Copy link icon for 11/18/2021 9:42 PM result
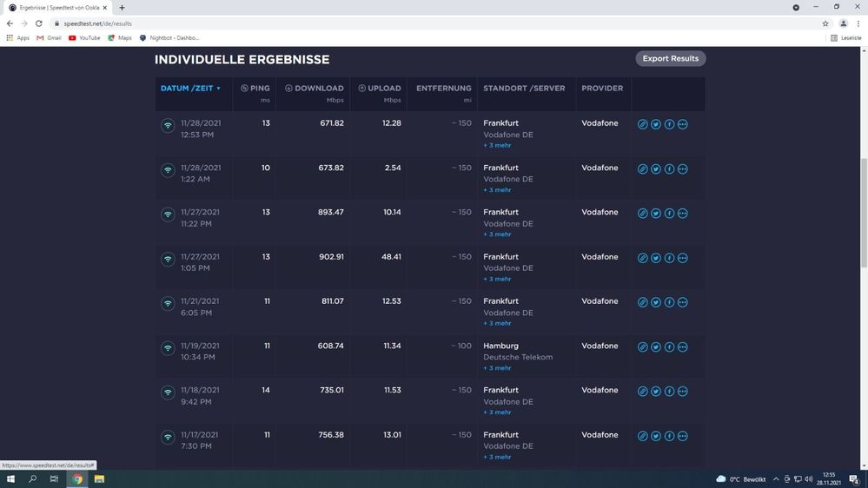Viewport: 868px width, 488px height. click(642, 391)
